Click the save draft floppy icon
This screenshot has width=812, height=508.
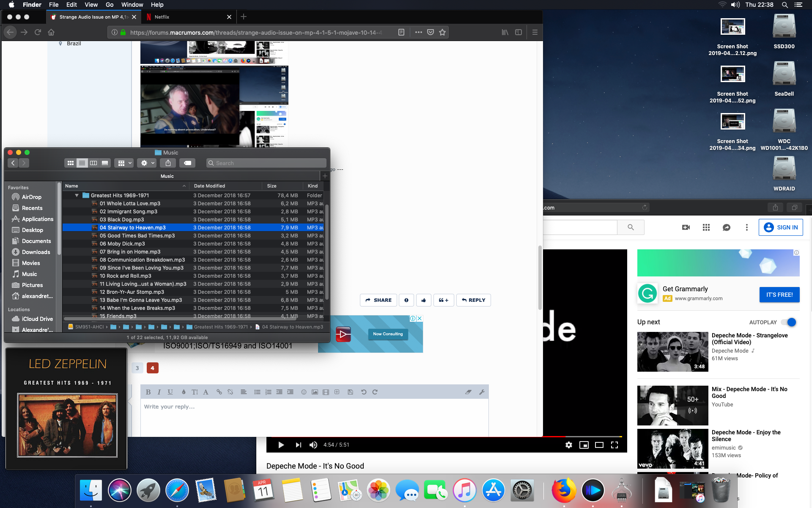coord(350,392)
